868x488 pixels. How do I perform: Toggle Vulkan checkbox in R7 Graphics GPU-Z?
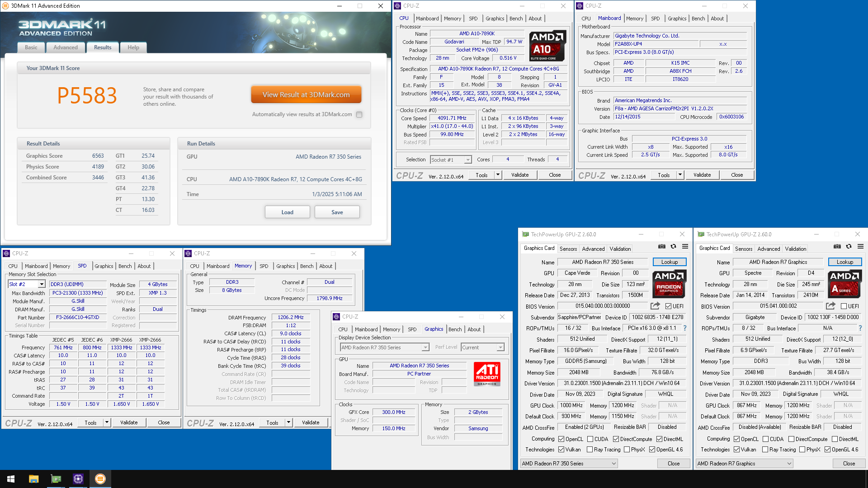point(736,449)
